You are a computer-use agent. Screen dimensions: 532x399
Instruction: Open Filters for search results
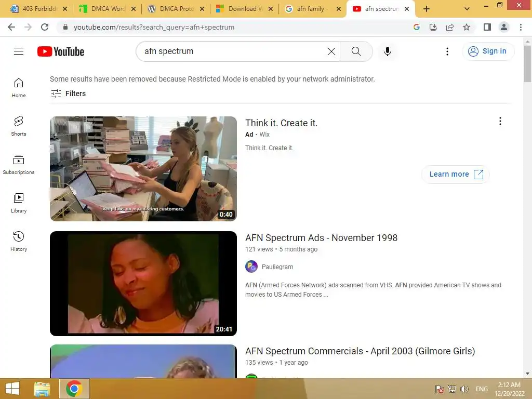[68, 94]
